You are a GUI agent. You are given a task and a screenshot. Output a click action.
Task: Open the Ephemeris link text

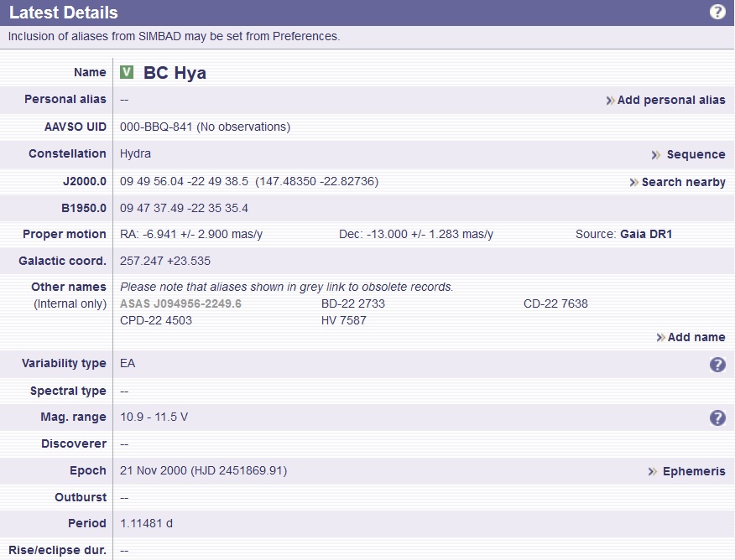coord(693,471)
